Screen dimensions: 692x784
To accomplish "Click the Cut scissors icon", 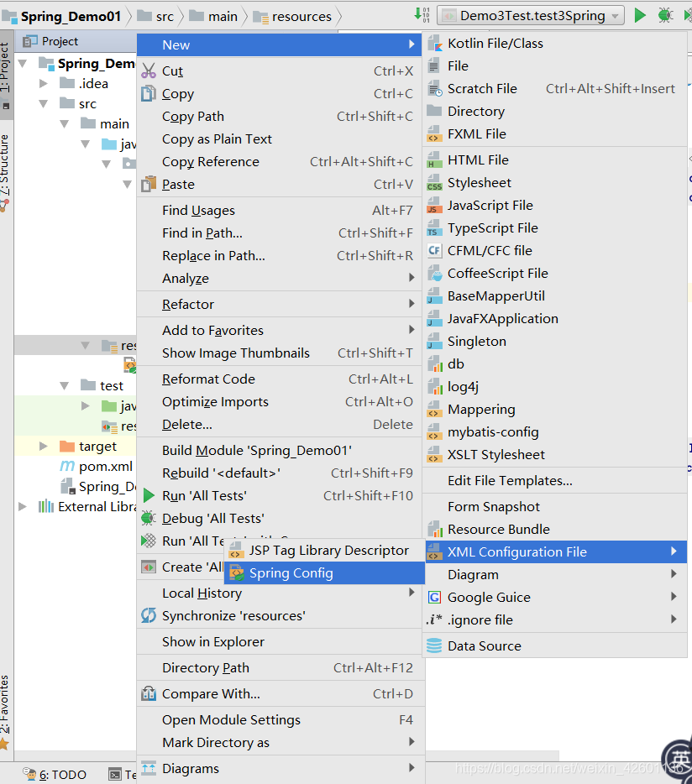I will (149, 71).
